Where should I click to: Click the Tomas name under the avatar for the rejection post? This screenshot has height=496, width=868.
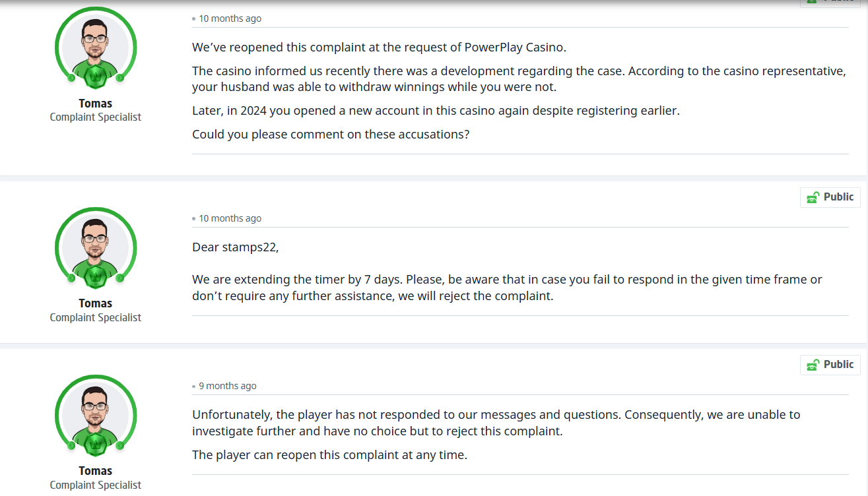(96, 471)
